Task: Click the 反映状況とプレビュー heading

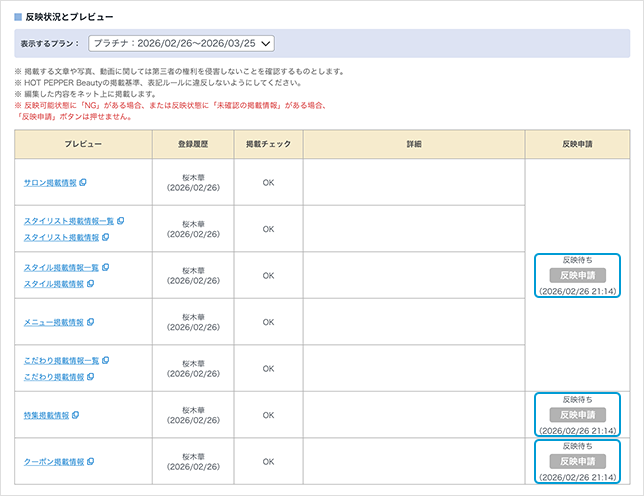Action: [69, 17]
